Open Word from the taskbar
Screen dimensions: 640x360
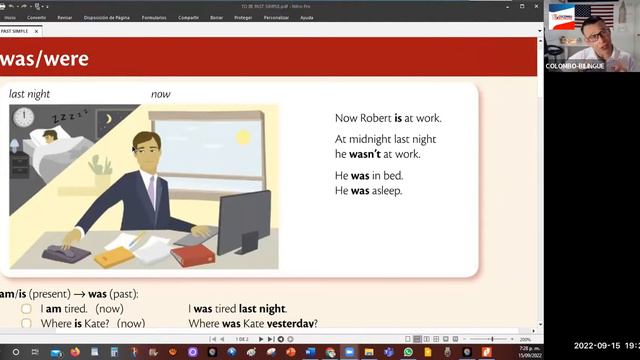(311, 352)
